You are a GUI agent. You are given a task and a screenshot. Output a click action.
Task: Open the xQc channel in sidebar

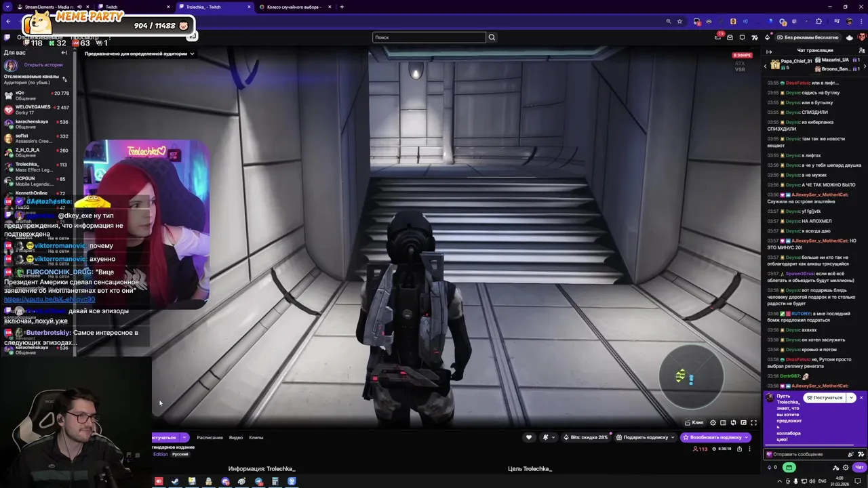(37, 96)
